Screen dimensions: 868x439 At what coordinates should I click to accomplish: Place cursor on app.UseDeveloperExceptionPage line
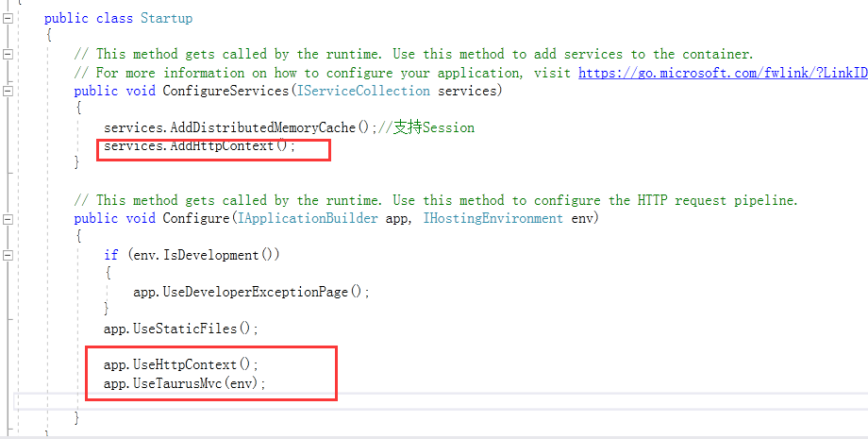(x=251, y=292)
